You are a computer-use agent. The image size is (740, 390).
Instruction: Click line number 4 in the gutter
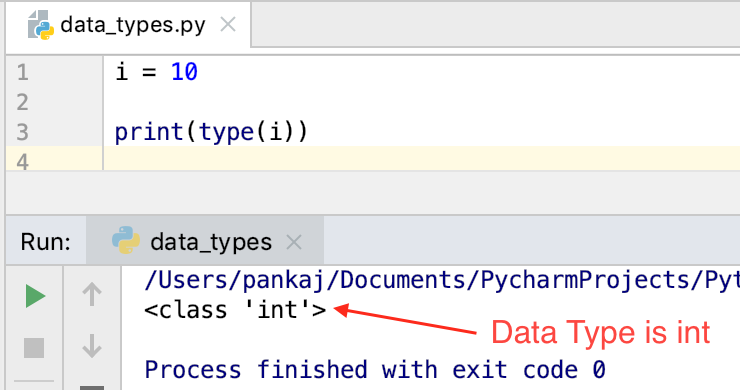tap(23, 162)
